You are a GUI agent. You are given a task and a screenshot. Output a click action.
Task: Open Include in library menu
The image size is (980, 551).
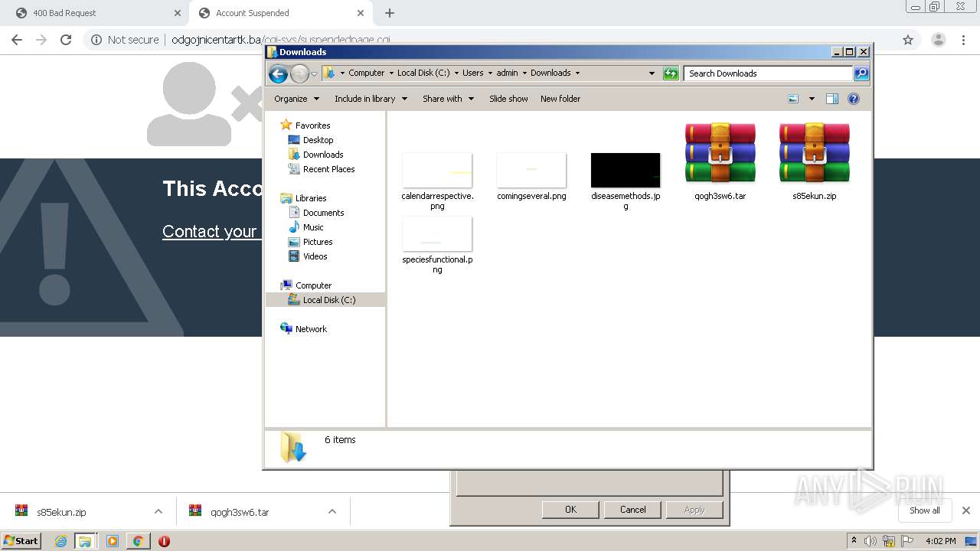point(371,99)
